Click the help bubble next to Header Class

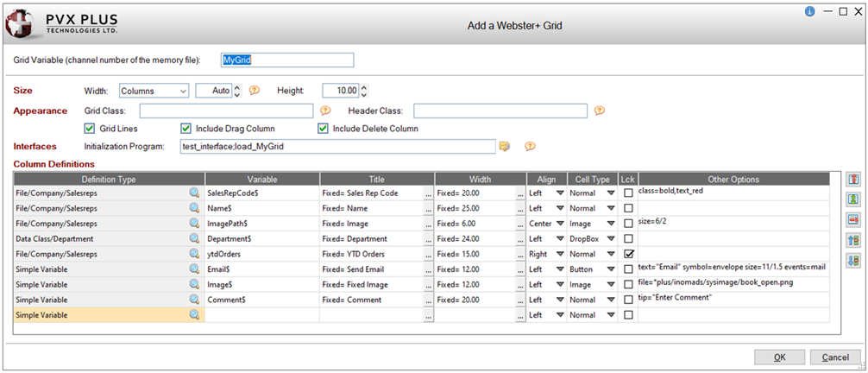[x=599, y=111]
